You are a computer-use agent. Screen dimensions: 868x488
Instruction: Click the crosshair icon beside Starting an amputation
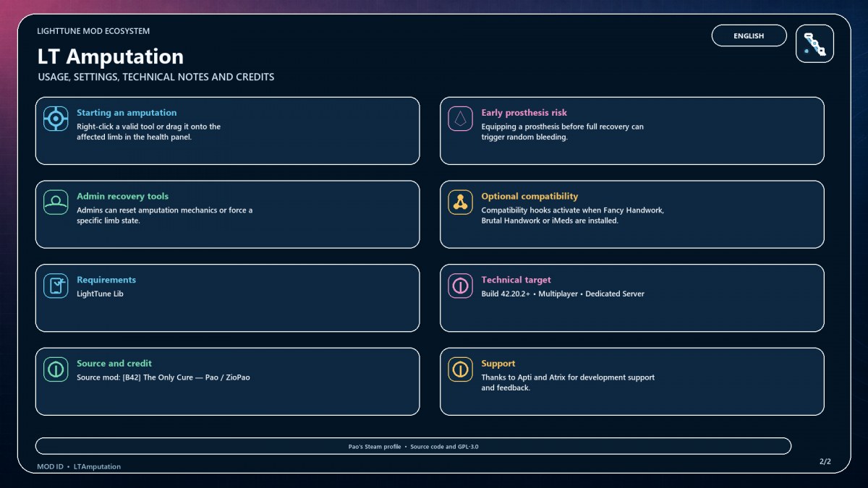[56, 119]
